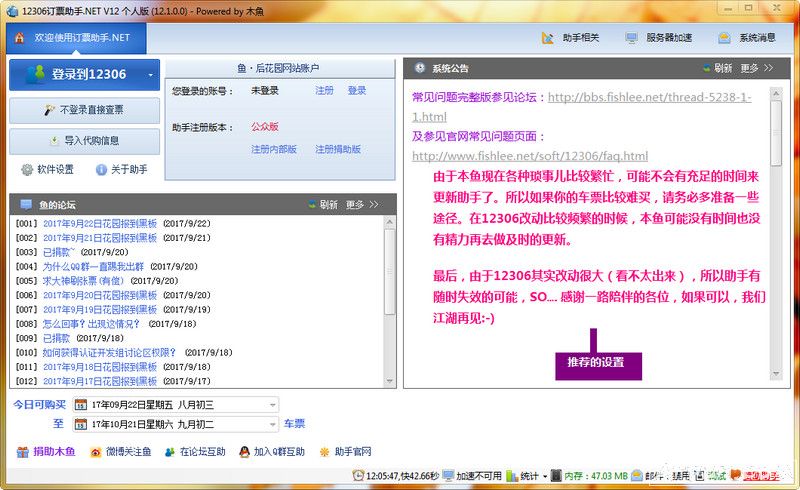Click the 内存 : 47.03 MB status item

point(589,476)
